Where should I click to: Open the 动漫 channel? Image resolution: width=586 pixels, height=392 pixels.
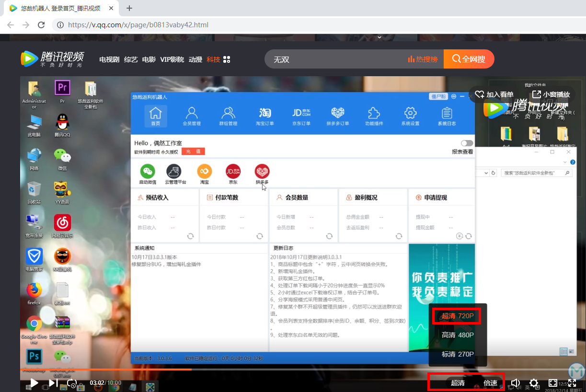[195, 59]
